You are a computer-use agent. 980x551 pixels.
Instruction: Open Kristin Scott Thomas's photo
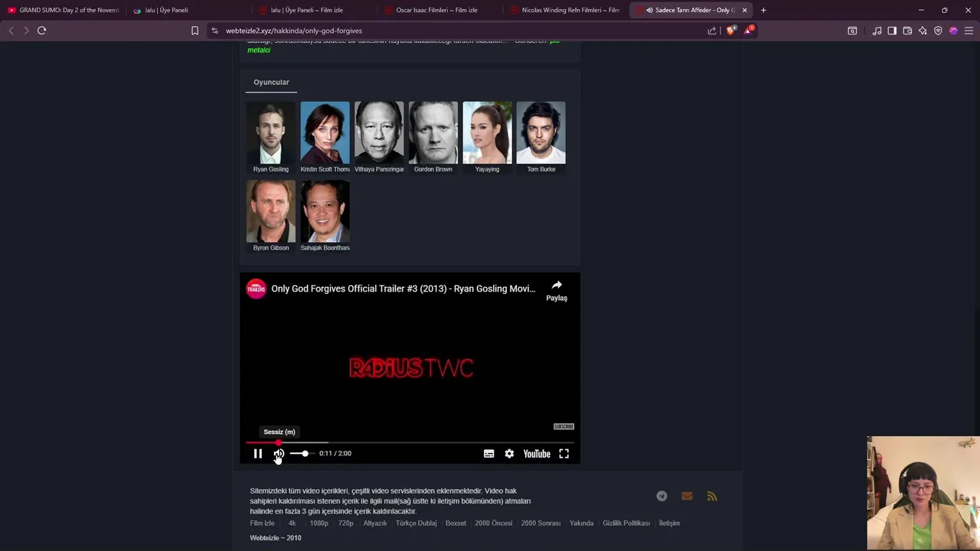tap(325, 132)
